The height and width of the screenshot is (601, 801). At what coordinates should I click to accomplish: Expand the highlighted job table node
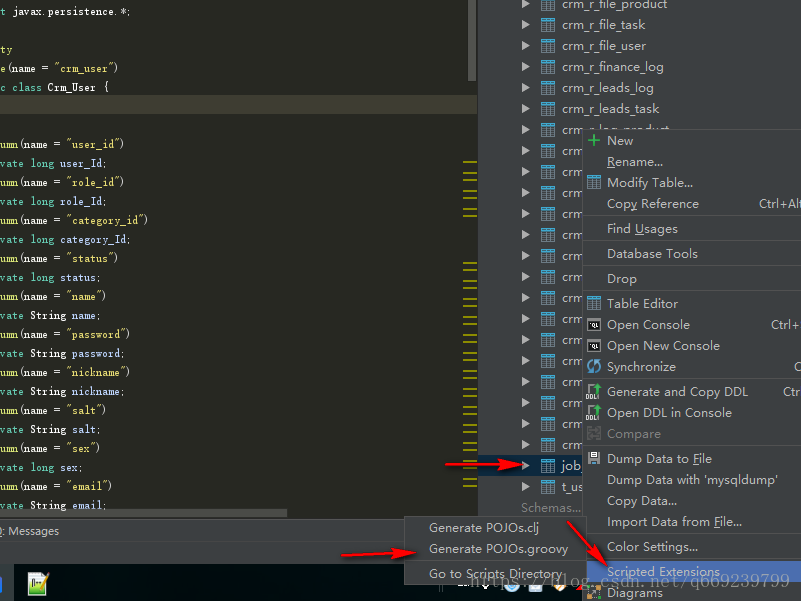point(526,465)
